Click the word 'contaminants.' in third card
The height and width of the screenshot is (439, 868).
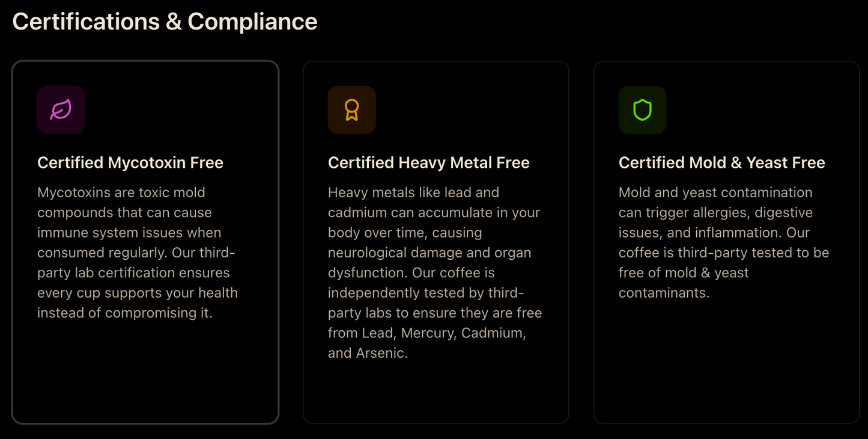pos(664,293)
